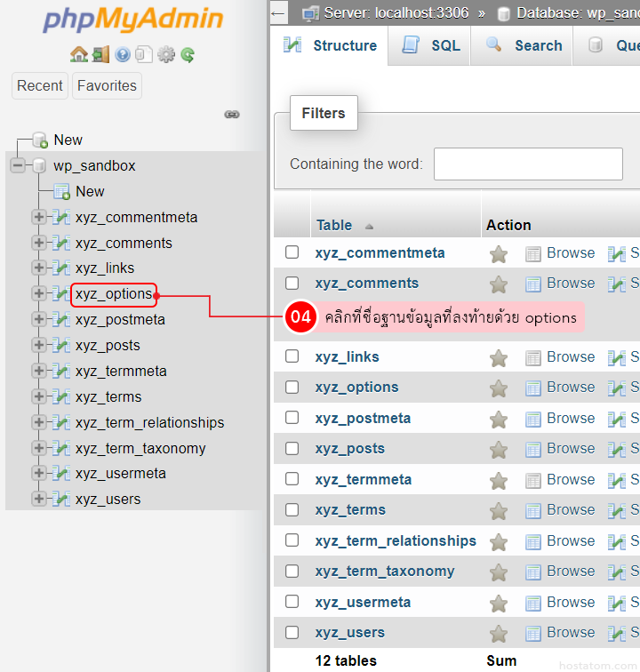Click the log out door icon

pos(100,55)
